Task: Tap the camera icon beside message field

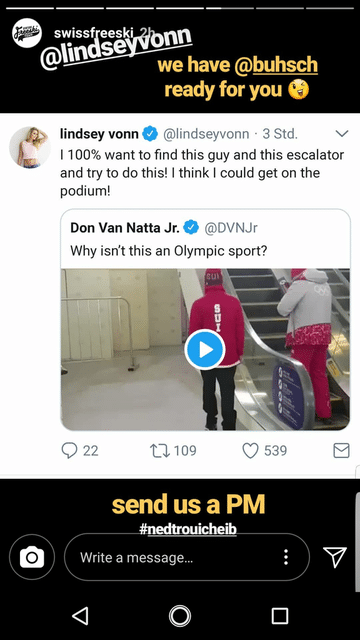Action: pos(32,557)
